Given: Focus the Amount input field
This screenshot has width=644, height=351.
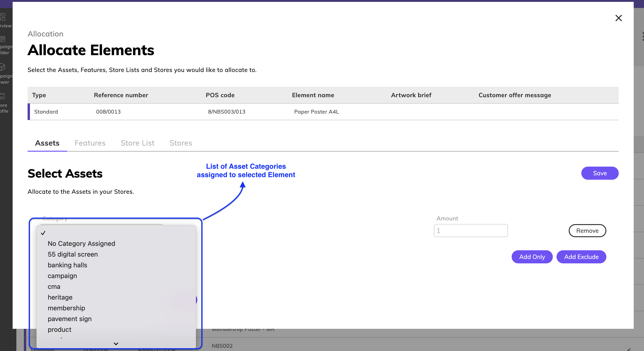Looking at the screenshot, I should 470,231.
